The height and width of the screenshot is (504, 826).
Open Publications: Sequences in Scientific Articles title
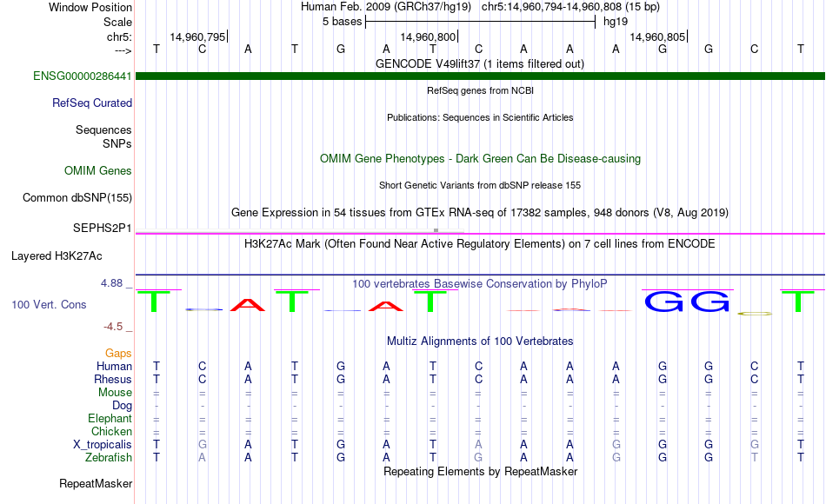click(x=480, y=117)
